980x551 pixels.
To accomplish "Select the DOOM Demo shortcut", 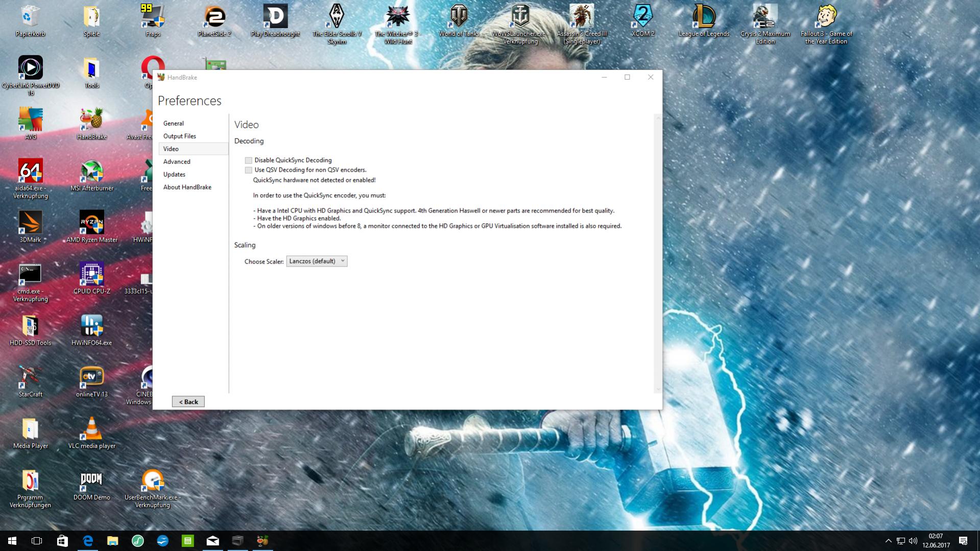I will coord(91,485).
